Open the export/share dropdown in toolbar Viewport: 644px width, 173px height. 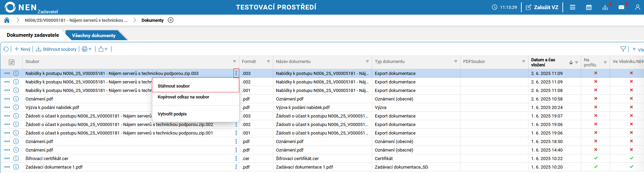103,49
